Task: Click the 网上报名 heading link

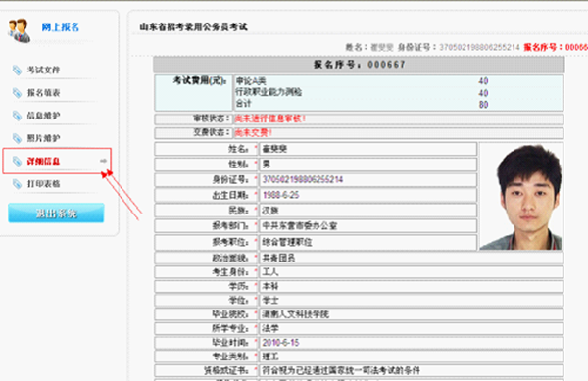Action: tap(61, 27)
